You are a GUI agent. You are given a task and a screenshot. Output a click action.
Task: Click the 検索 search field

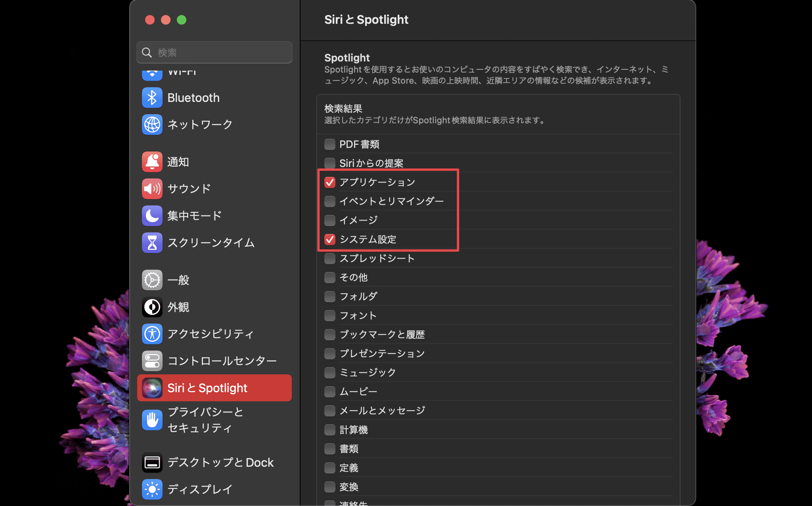[214, 52]
